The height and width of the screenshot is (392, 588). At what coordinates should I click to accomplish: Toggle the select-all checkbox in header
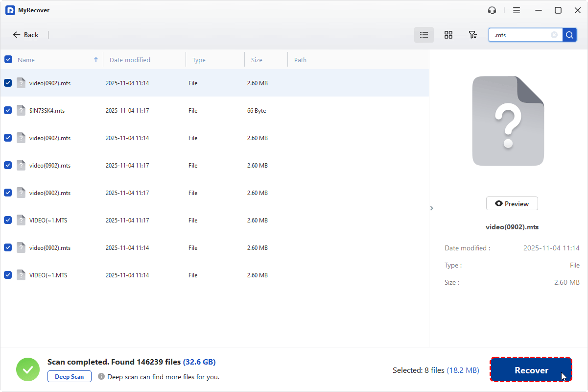pos(8,60)
